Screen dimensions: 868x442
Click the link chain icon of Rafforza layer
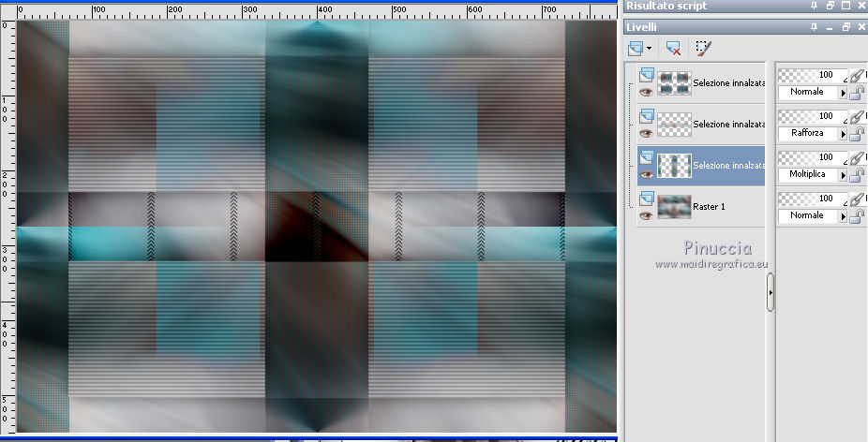858,116
